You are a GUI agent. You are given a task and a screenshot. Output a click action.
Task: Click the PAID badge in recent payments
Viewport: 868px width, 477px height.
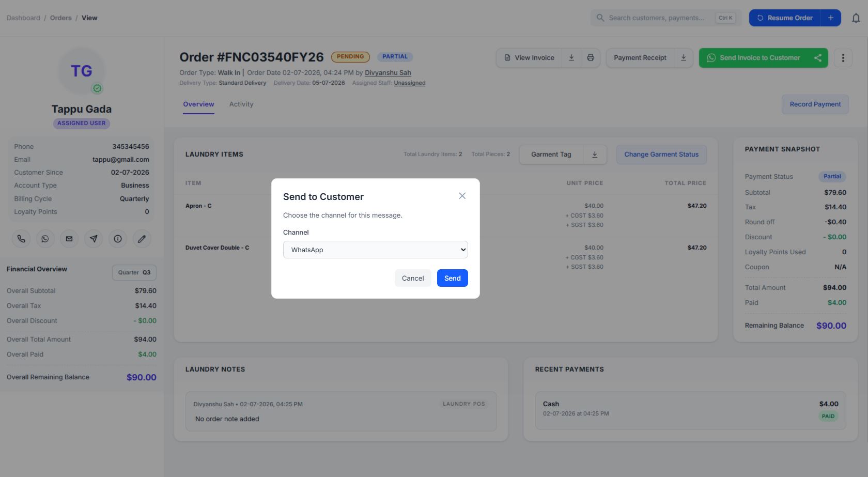point(828,416)
